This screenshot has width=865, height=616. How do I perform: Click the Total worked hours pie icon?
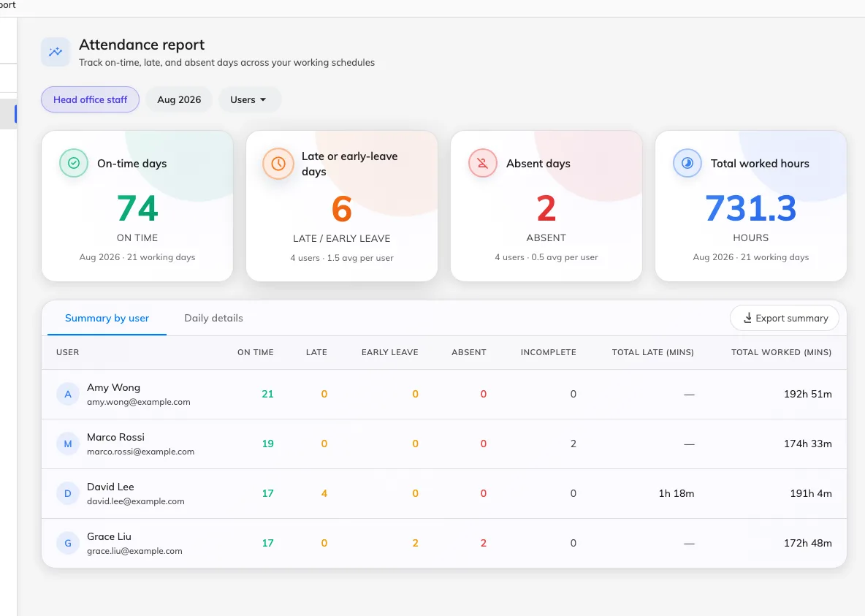(687, 163)
